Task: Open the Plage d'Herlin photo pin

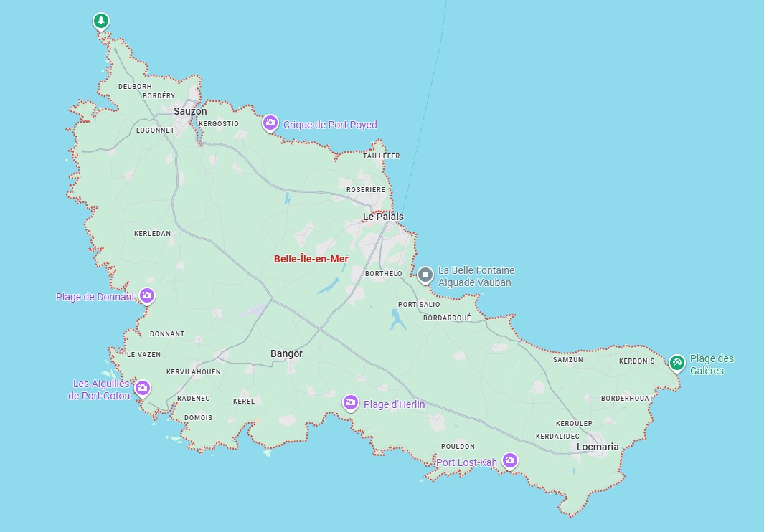Action: [x=350, y=402]
